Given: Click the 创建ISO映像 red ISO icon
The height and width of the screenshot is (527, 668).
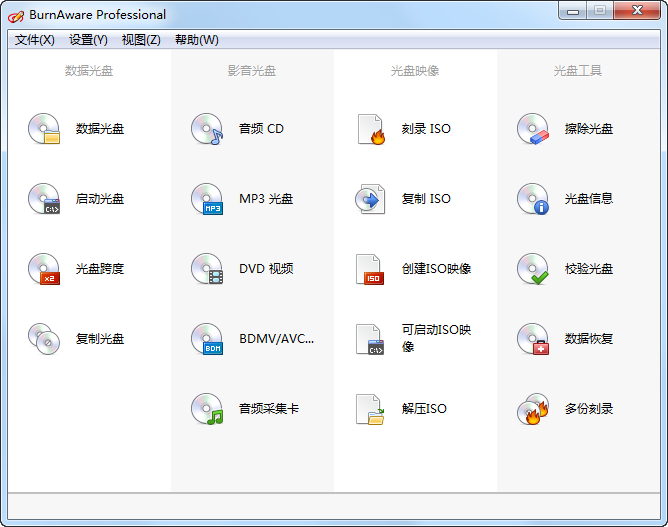Looking at the screenshot, I should [370, 269].
